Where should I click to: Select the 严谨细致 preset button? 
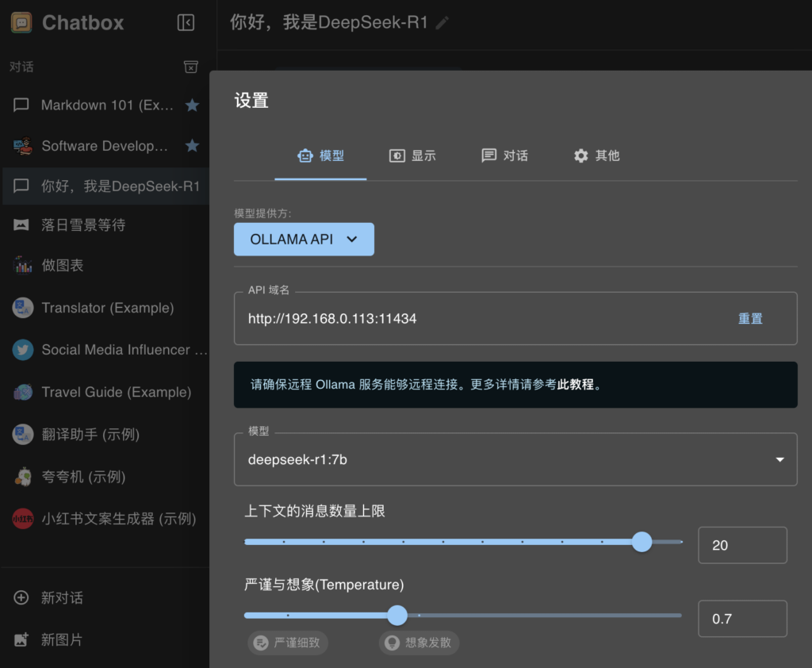click(x=287, y=643)
